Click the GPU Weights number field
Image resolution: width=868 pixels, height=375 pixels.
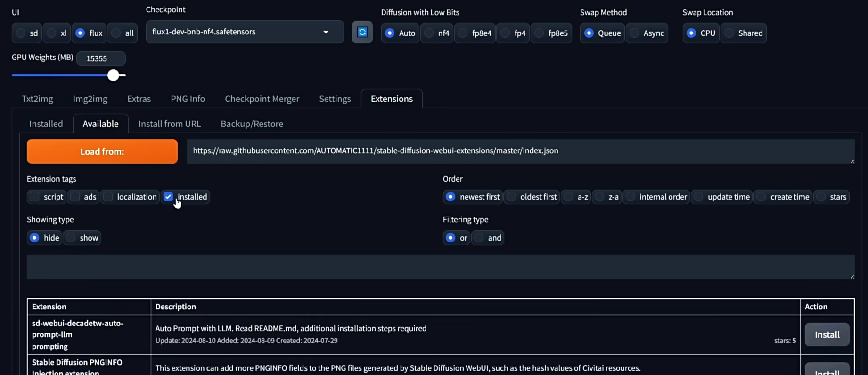pos(100,58)
